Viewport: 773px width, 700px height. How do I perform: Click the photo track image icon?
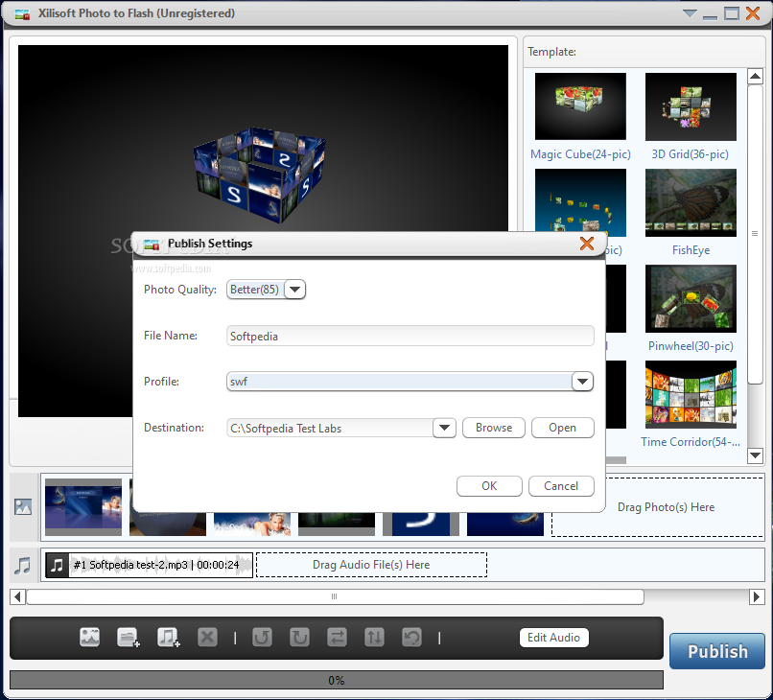pos(23,506)
